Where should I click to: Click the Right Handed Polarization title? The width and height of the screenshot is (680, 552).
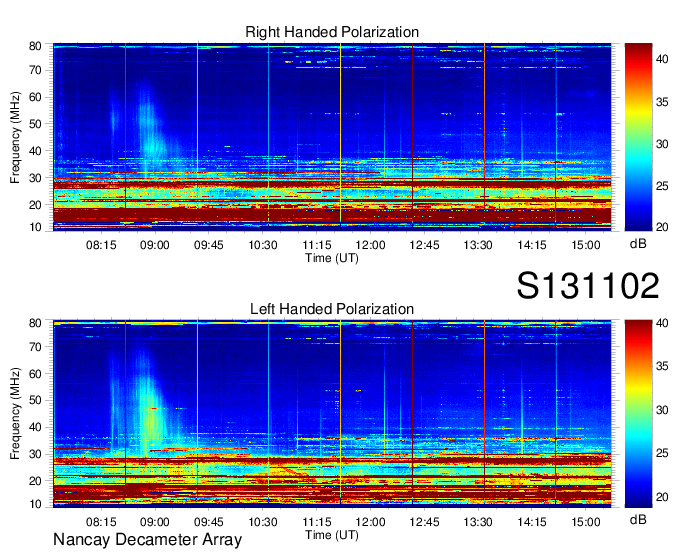(332, 32)
